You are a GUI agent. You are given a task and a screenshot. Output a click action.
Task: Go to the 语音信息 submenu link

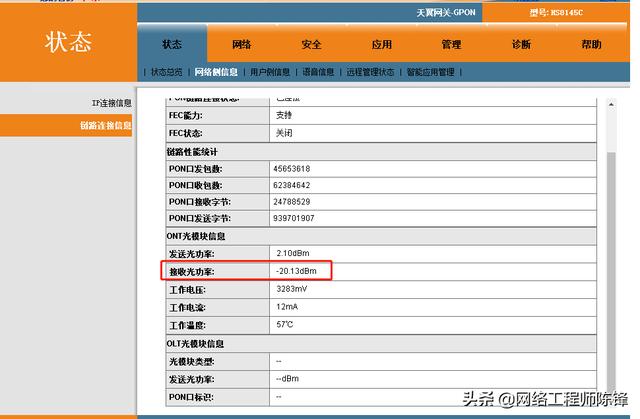click(318, 72)
